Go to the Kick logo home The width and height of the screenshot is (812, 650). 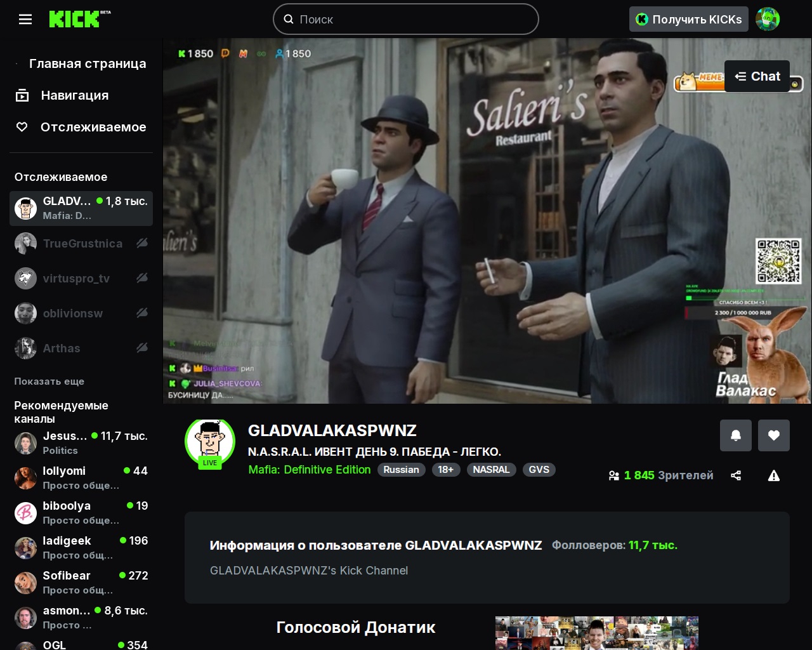point(79,19)
